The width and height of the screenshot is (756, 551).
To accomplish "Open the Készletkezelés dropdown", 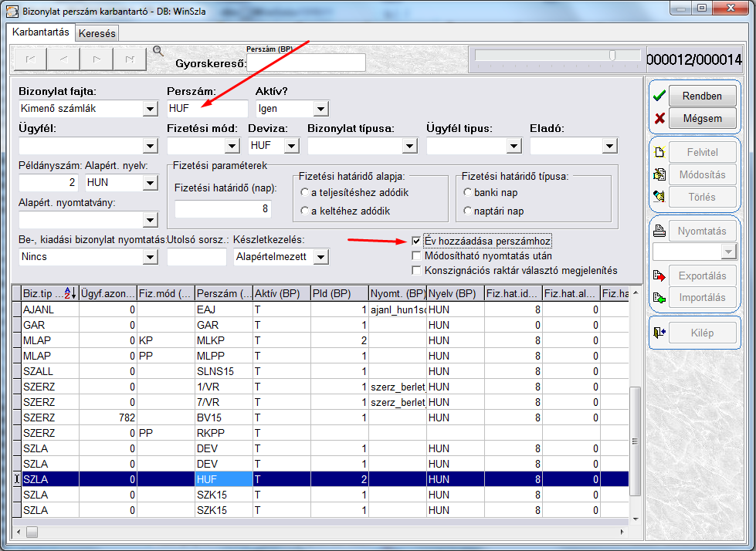I will (321, 256).
